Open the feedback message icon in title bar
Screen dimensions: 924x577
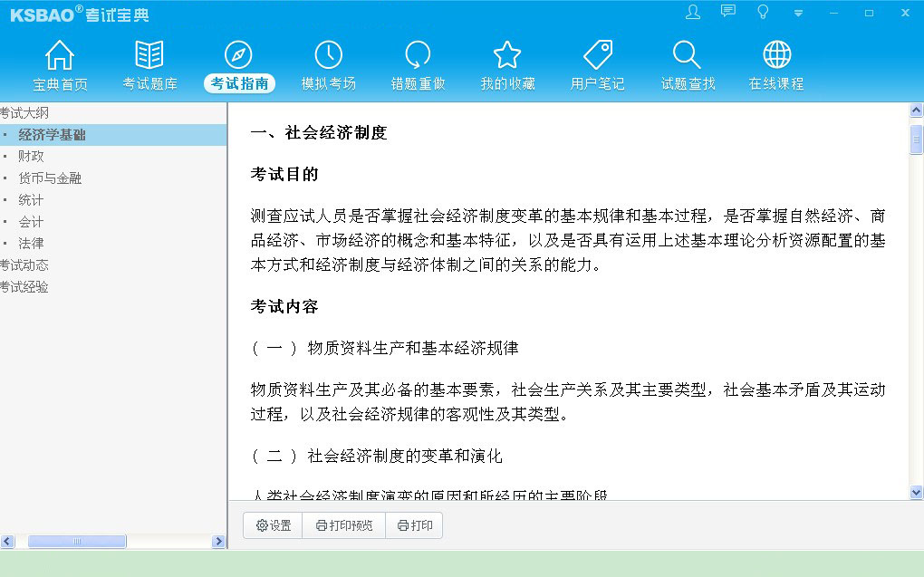pos(728,11)
